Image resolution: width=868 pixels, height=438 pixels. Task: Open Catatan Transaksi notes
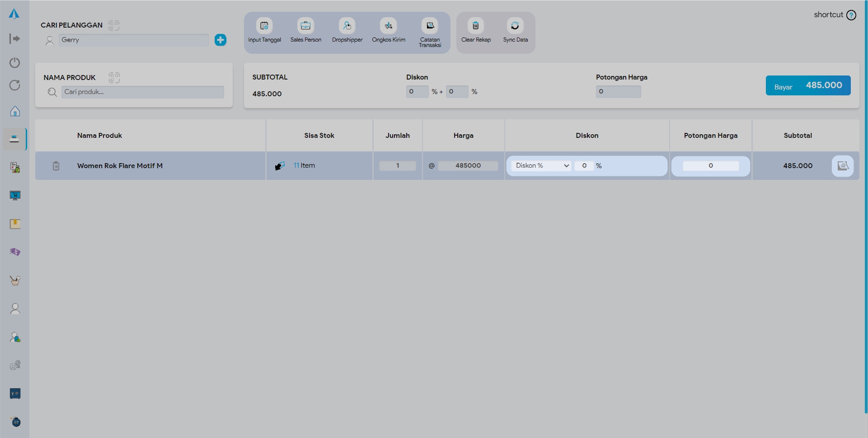click(x=430, y=26)
